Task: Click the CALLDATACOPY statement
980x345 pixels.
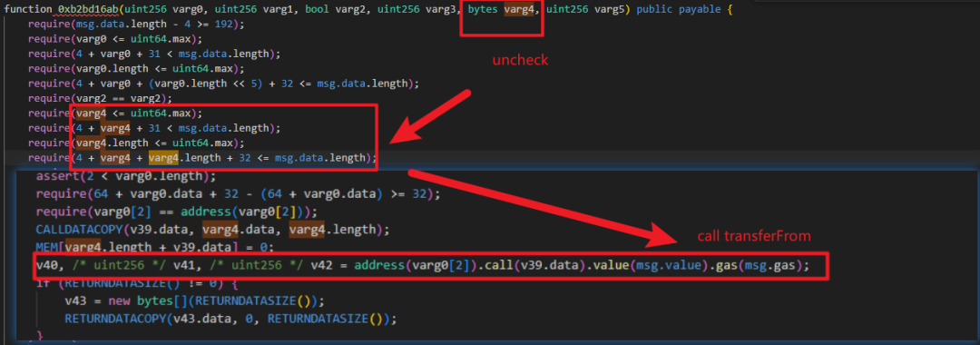Action: [x=213, y=230]
